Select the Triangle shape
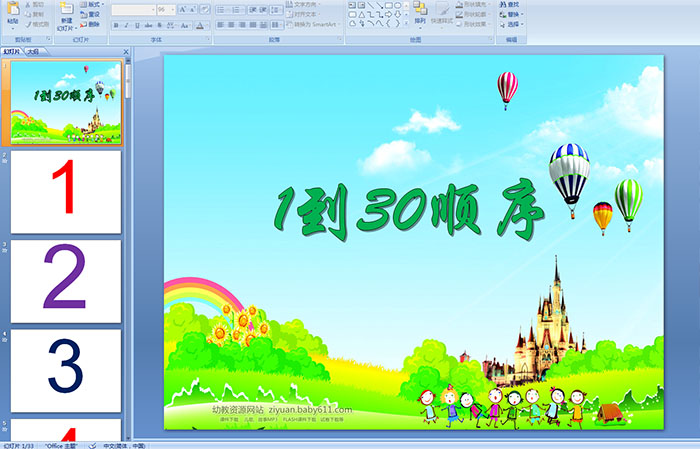 coord(362,15)
